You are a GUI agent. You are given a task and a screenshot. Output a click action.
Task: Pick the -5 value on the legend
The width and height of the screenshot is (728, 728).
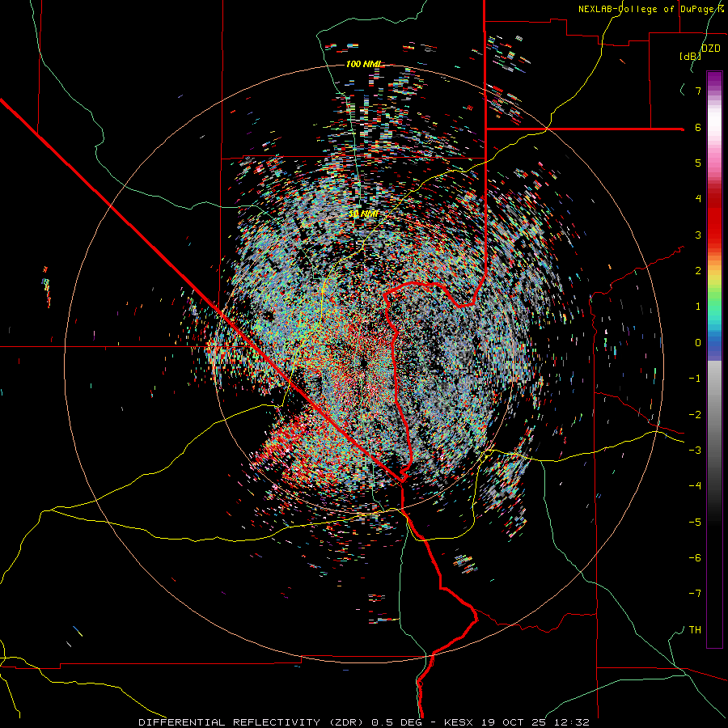pos(695,523)
